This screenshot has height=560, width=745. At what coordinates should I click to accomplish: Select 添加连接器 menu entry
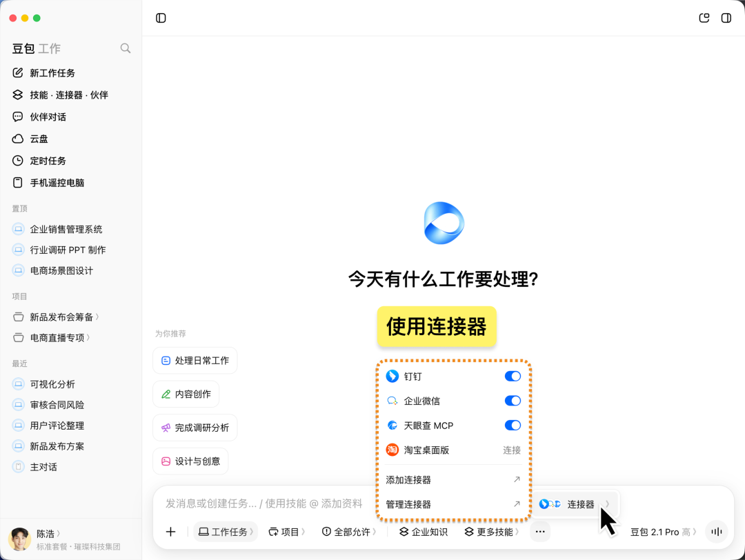[x=453, y=480]
